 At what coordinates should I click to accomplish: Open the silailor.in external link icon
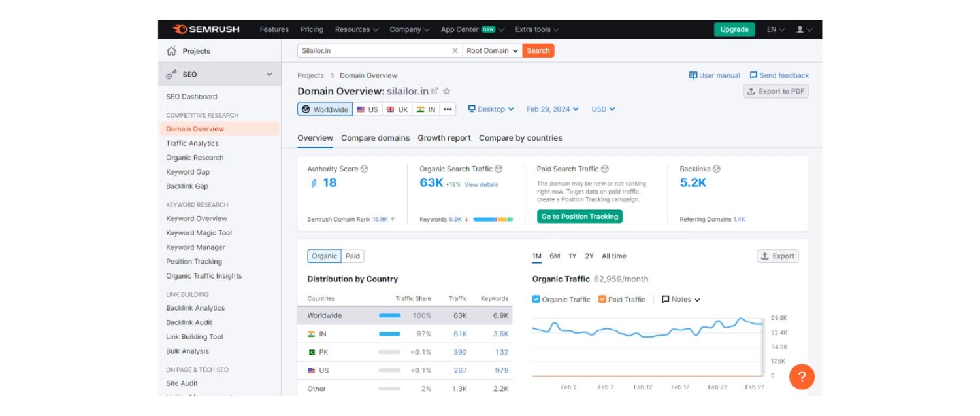pos(435,91)
